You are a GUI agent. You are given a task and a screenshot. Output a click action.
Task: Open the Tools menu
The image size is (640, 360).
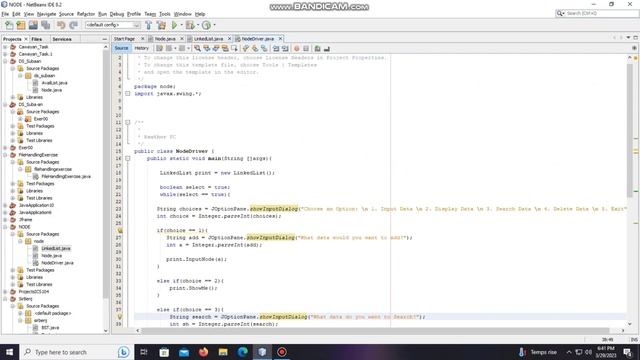click(164, 14)
